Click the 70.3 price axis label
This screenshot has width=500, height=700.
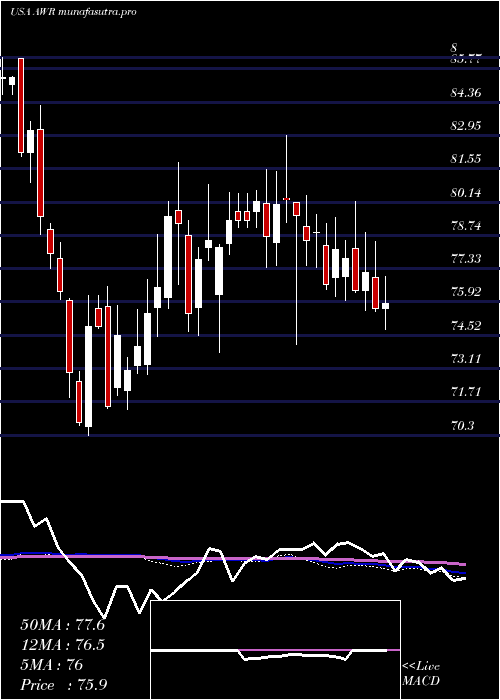[x=463, y=426]
